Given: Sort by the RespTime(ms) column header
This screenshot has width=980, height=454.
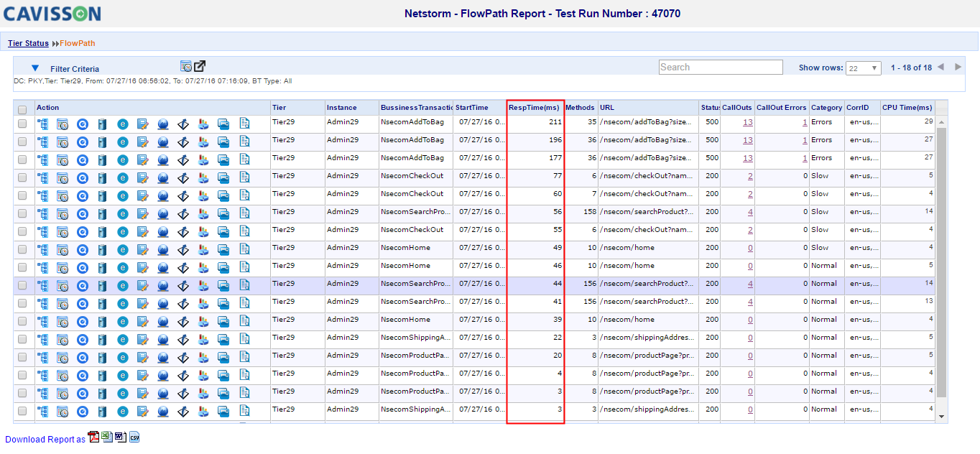Looking at the screenshot, I should (534, 108).
